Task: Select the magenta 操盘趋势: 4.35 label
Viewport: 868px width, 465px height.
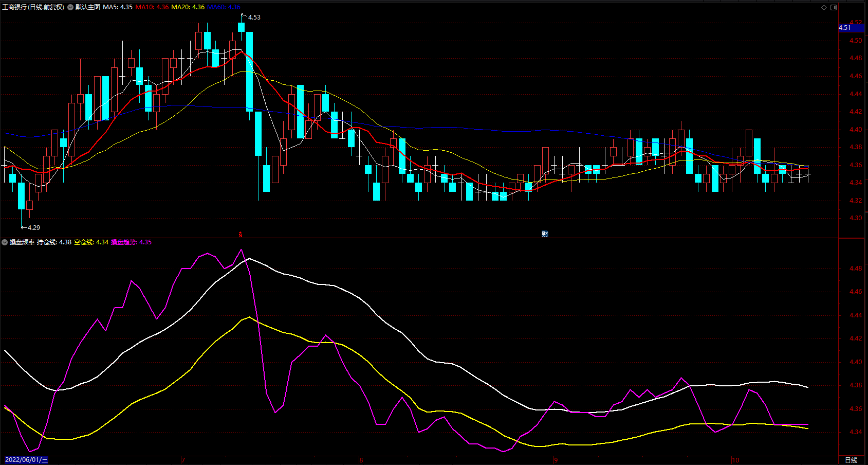Action: [x=131, y=242]
